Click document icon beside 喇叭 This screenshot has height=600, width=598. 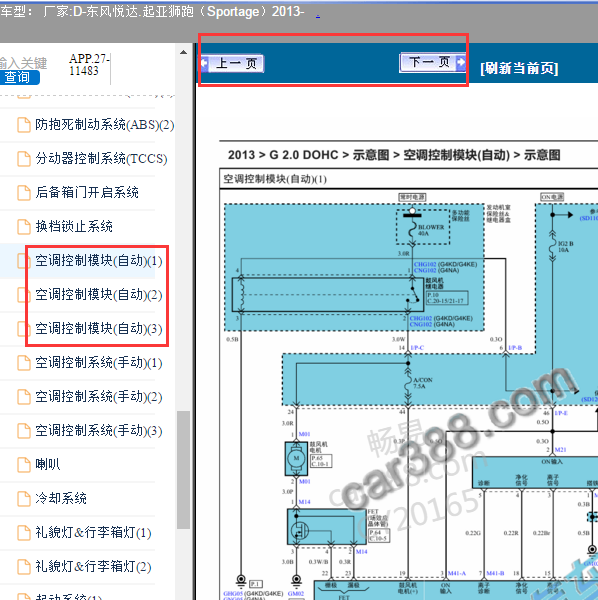coord(24,465)
